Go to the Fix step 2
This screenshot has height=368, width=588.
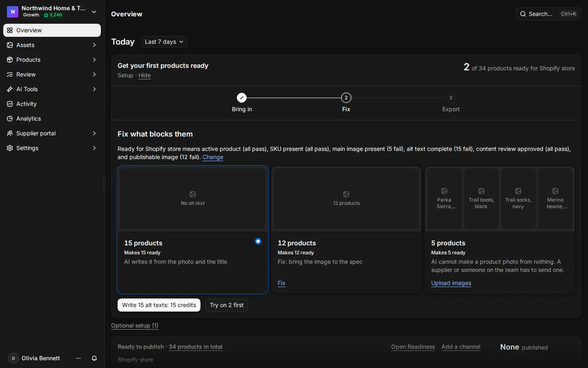(x=346, y=98)
